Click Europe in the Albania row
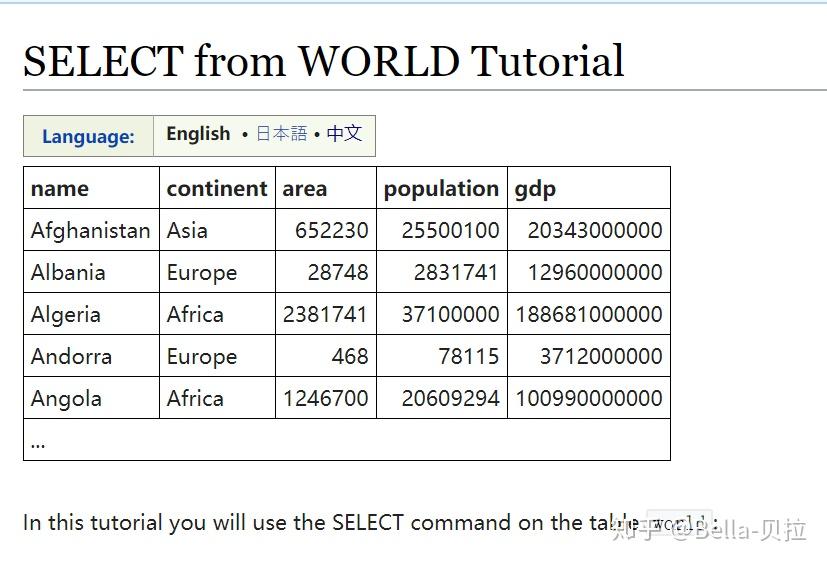827x563 pixels. (x=217, y=272)
